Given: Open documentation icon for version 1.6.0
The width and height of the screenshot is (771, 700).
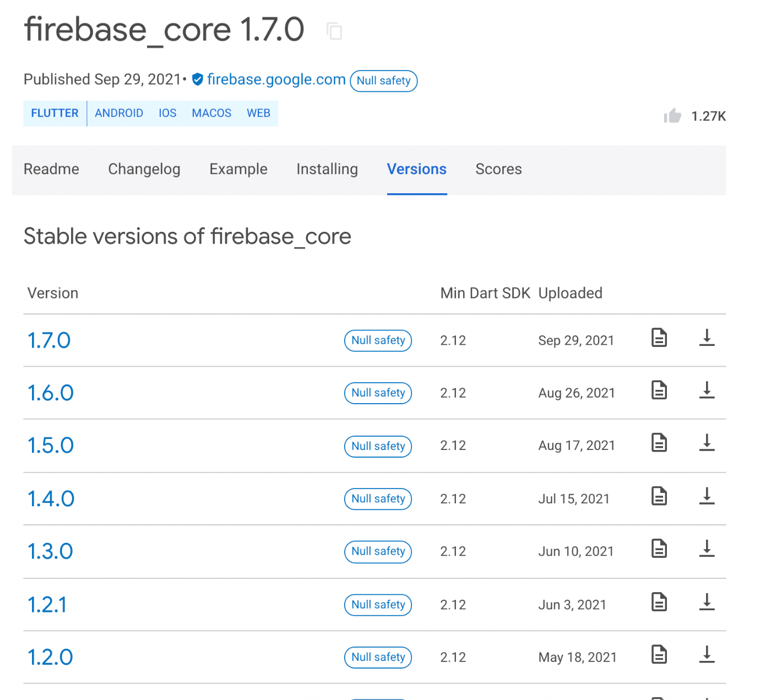Looking at the screenshot, I should point(659,390).
